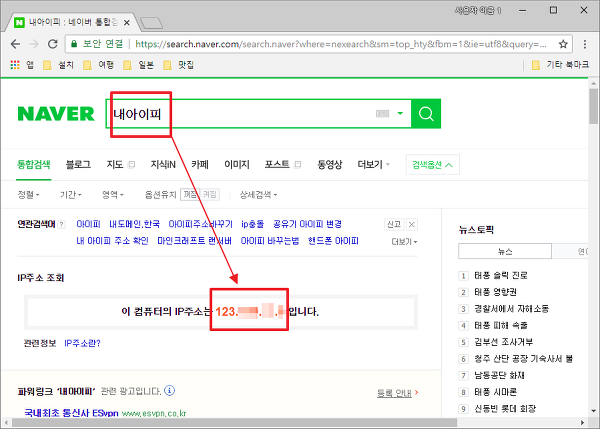The height and width of the screenshot is (429, 600).
Task: Click the secure connection lock icon
Action: point(74,44)
